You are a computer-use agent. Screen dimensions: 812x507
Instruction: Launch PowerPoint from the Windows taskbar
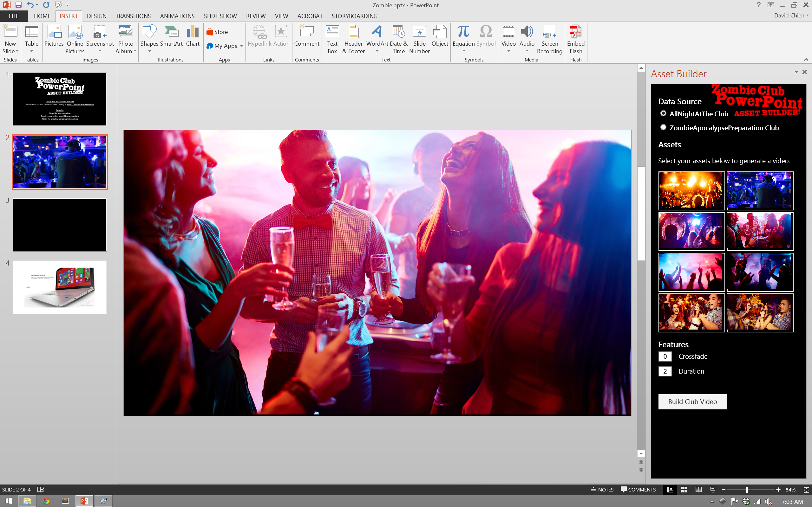(x=84, y=501)
